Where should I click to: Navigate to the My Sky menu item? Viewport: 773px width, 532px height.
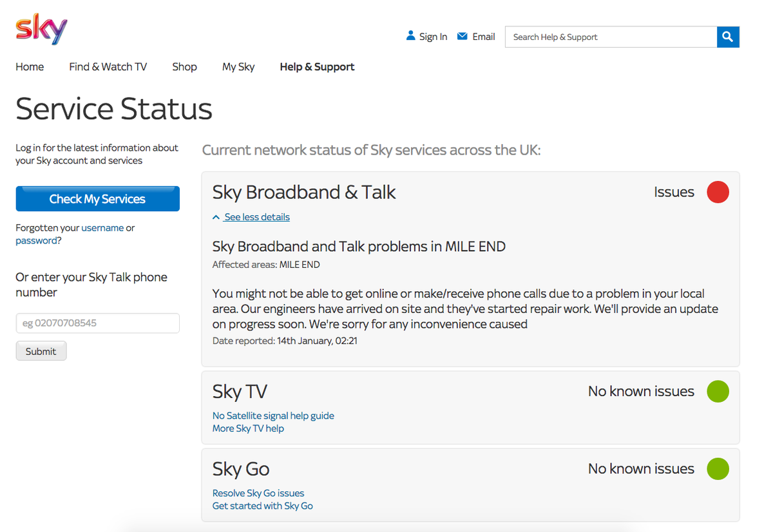(x=238, y=66)
